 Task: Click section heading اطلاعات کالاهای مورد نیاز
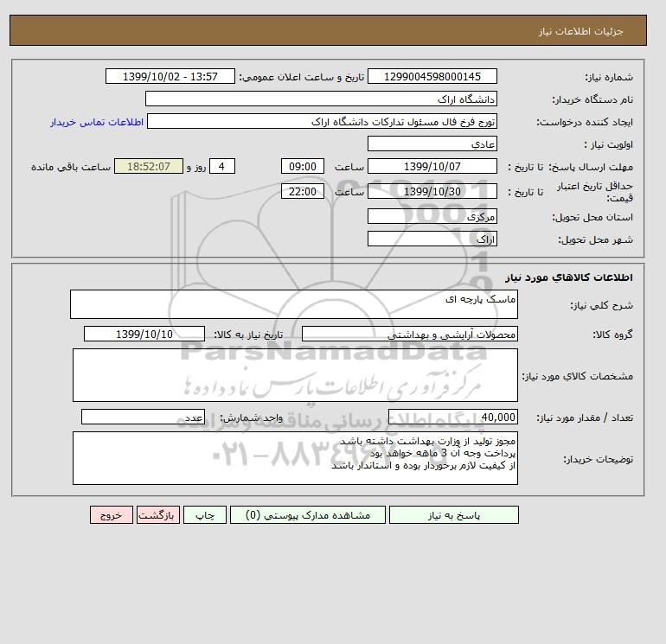tap(569, 277)
